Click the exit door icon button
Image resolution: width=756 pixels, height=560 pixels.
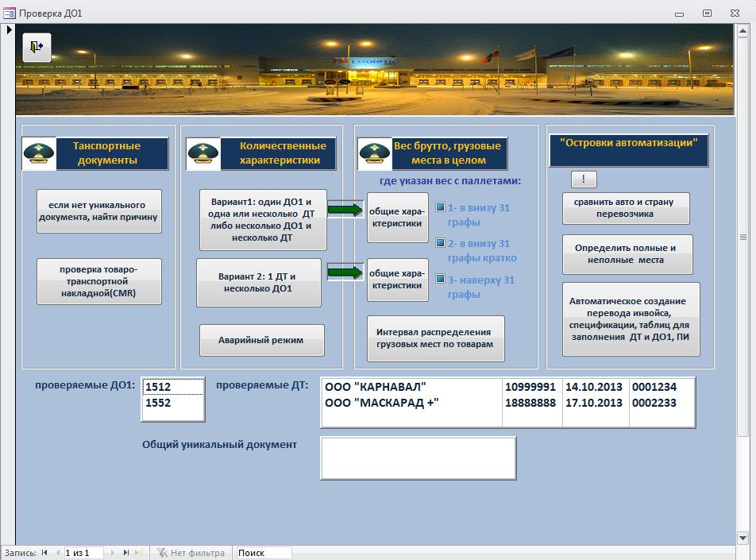[x=37, y=47]
